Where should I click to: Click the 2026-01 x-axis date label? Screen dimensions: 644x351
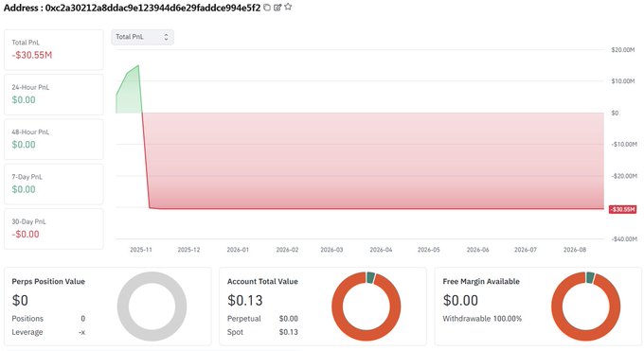(238, 250)
